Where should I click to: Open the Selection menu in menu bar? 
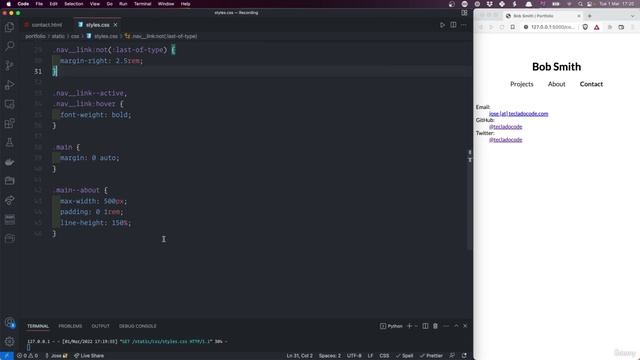73,4
